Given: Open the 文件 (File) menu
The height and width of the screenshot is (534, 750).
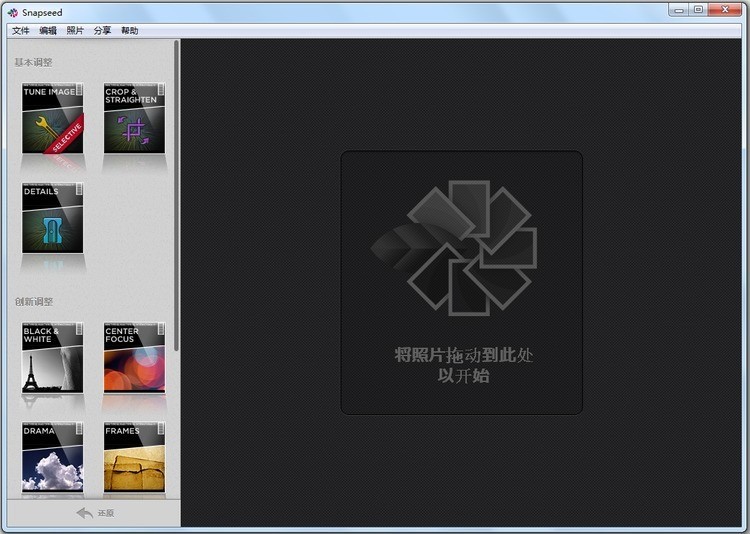Looking at the screenshot, I should 20,31.
